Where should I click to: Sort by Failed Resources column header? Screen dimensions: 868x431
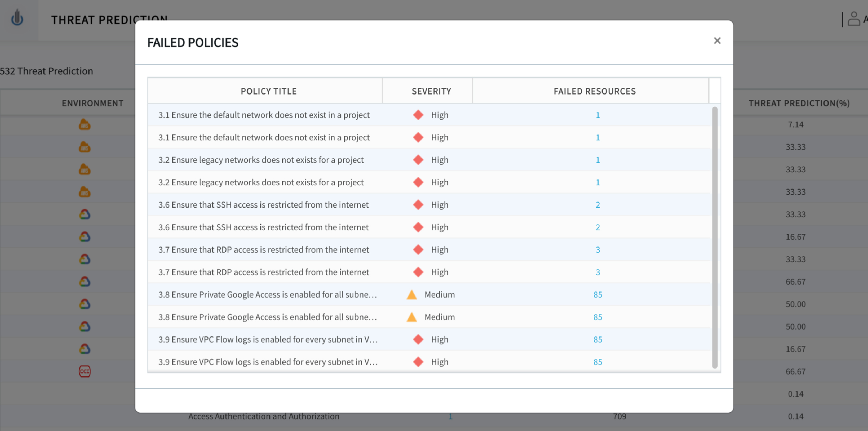pos(595,91)
